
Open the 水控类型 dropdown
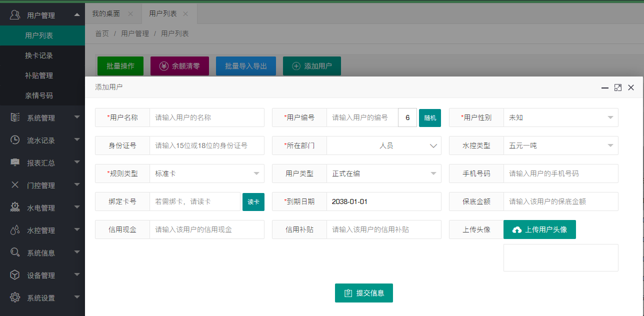(x=560, y=145)
